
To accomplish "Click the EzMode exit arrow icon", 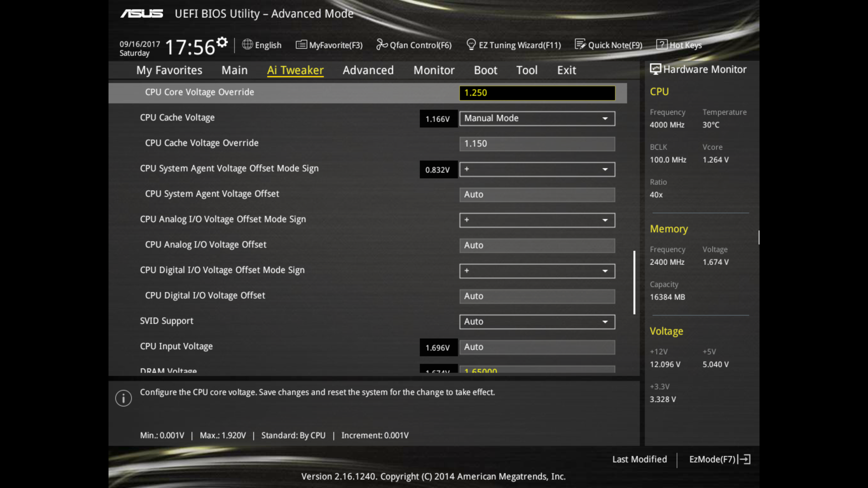I will 744,459.
